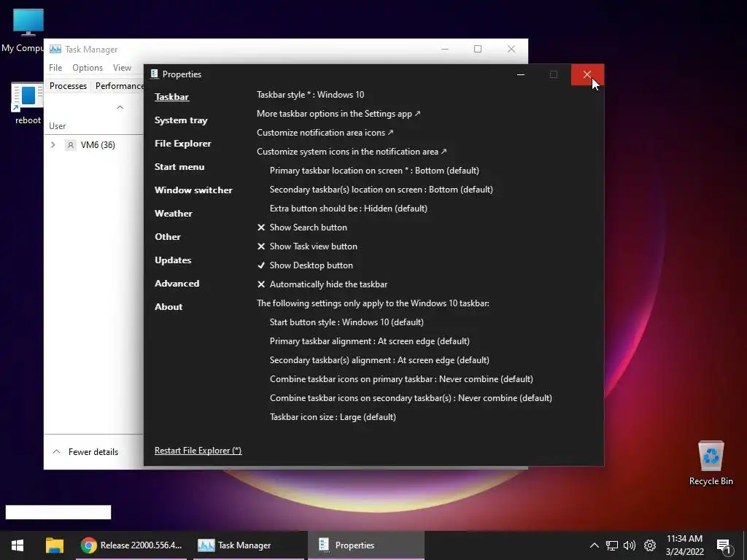The height and width of the screenshot is (560, 747).
Task: Open the Other section
Action: point(167,237)
